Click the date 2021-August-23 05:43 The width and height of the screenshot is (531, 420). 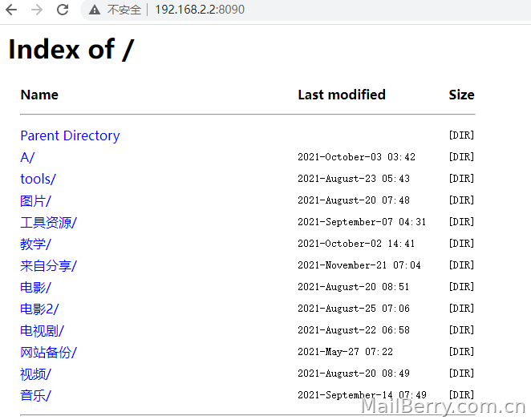(x=354, y=179)
